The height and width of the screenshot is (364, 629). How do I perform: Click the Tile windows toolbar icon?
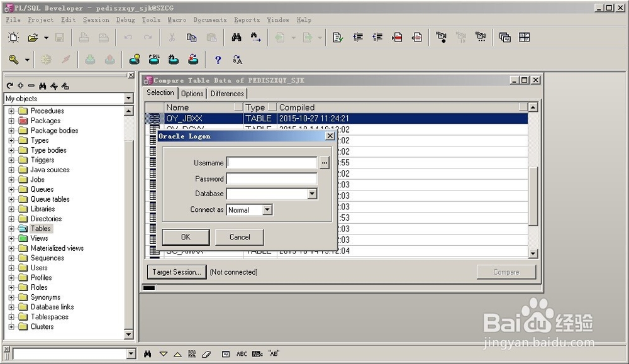[x=525, y=38]
